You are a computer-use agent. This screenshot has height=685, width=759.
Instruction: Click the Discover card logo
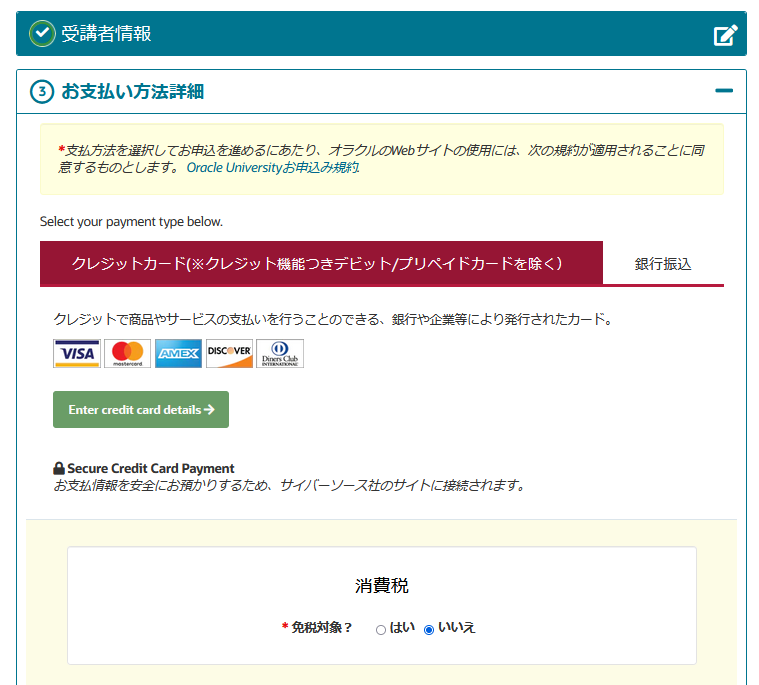click(x=229, y=354)
